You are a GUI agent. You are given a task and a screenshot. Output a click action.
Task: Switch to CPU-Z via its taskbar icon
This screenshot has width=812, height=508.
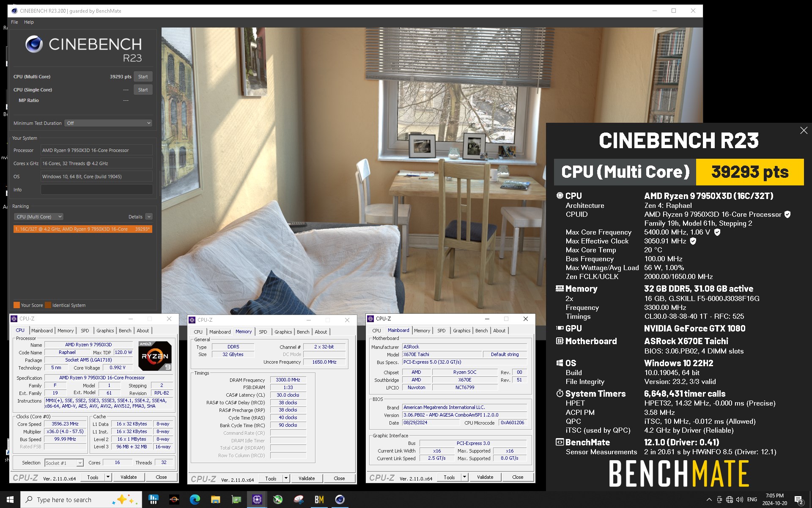click(x=257, y=500)
